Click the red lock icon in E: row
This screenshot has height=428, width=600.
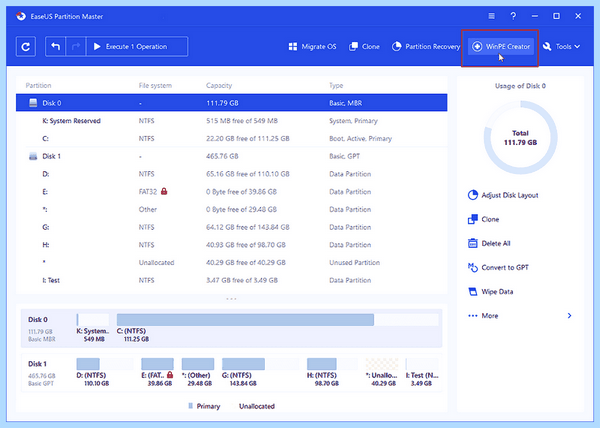pyautogui.click(x=164, y=191)
